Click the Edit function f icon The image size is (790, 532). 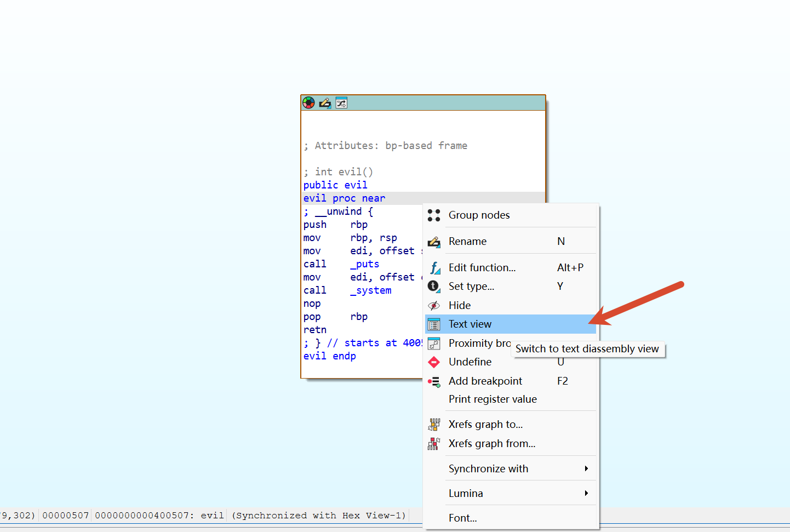434,268
